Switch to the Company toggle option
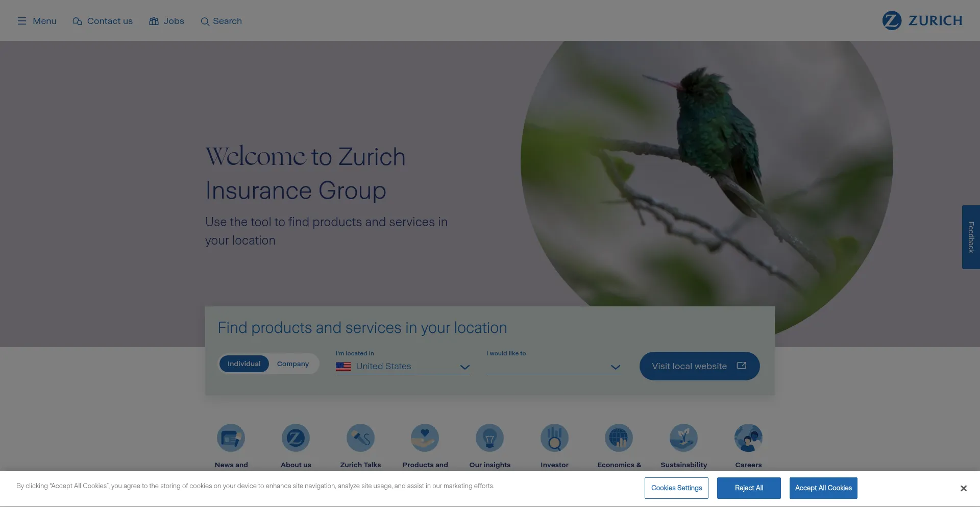 pos(293,364)
